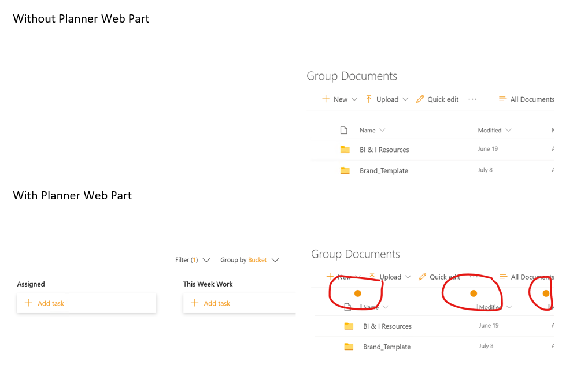Open All Documents view switcher in lower Group Documents
Image resolution: width=588 pixels, height=383 pixels.
pos(532,277)
